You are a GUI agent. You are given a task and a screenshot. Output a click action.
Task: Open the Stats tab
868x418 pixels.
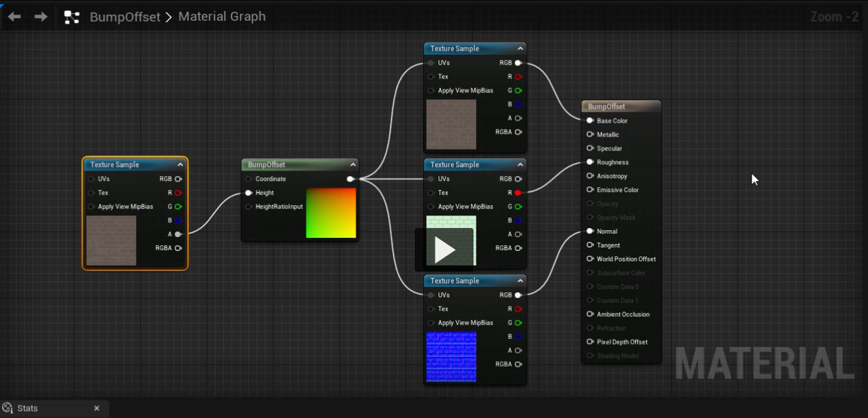28,408
